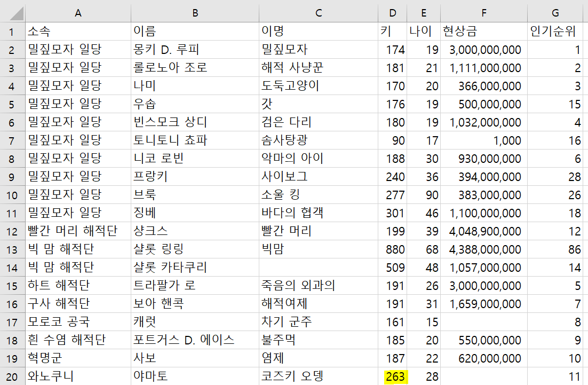
Task: Select row 1 header
Action: click(12, 32)
